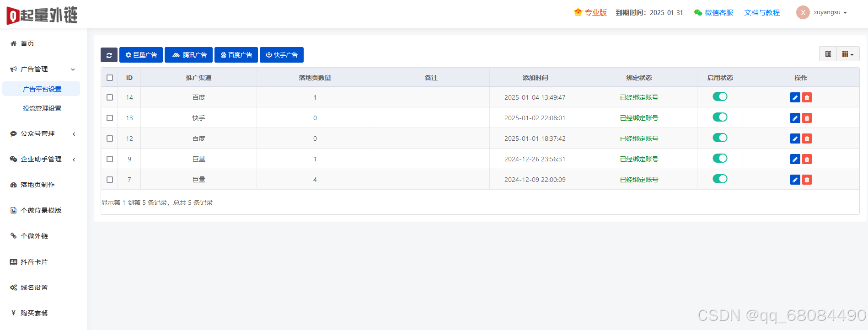Click the ID column header
This screenshot has height=330, width=868.
pos(129,78)
